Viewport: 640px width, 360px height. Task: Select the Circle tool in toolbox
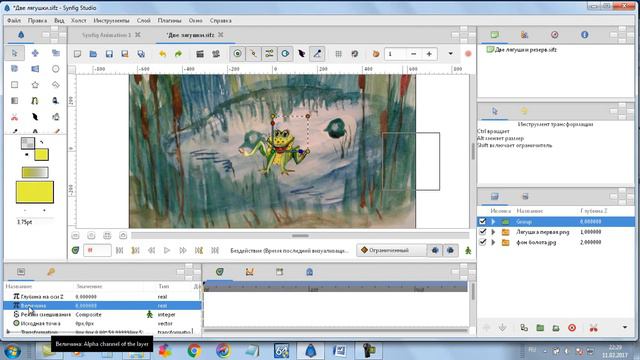pos(56,69)
